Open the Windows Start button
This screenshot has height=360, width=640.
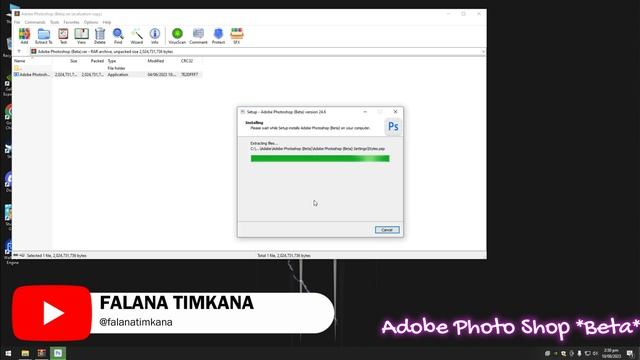coord(8,353)
